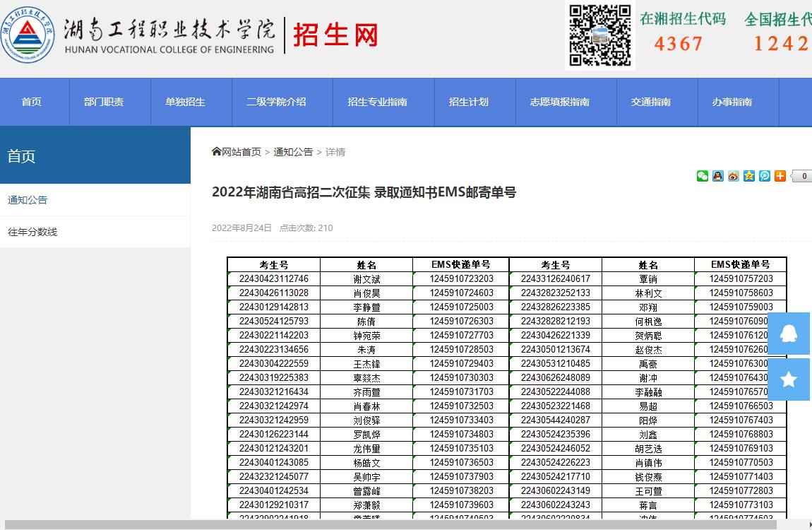Click EMS number 1245910773103
This screenshot has width=812, height=530.
pos(741,505)
